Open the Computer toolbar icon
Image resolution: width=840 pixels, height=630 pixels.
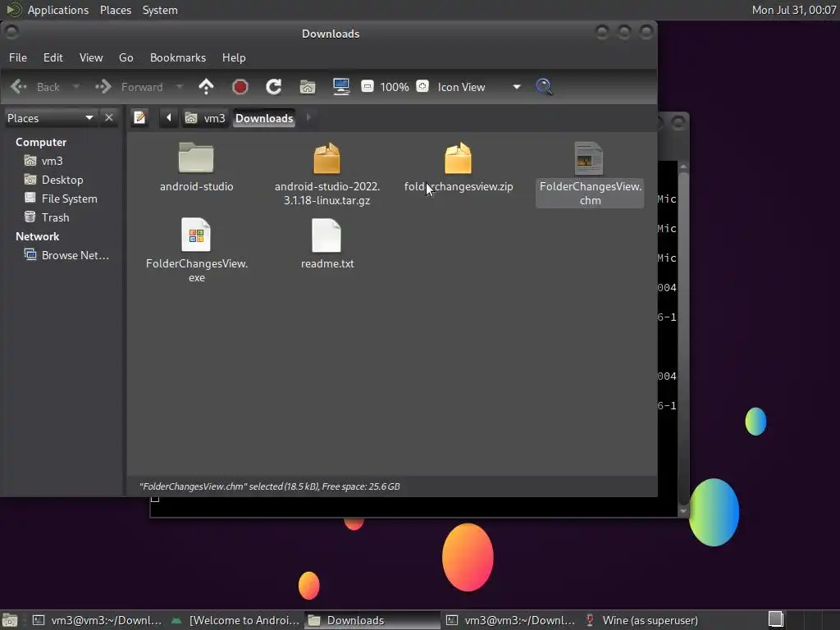(x=341, y=87)
